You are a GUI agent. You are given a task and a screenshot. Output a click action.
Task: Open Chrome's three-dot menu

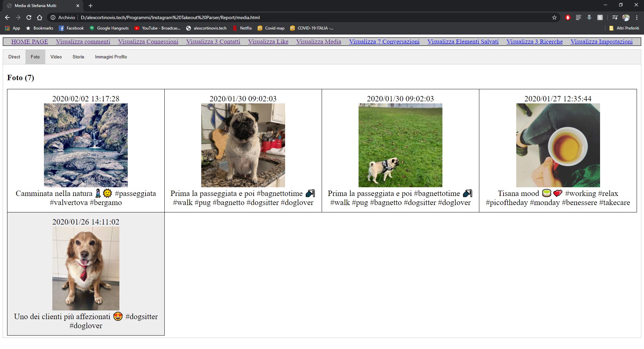pyautogui.click(x=637, y=17)
